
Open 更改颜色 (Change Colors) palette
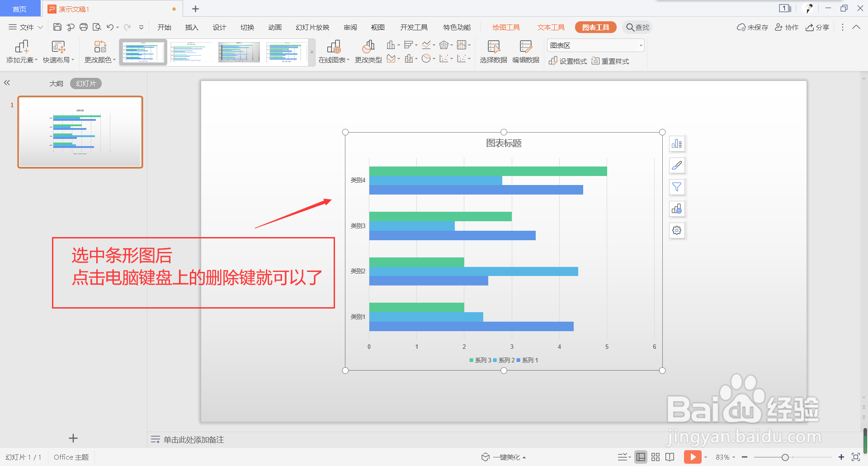pos(100,52)
